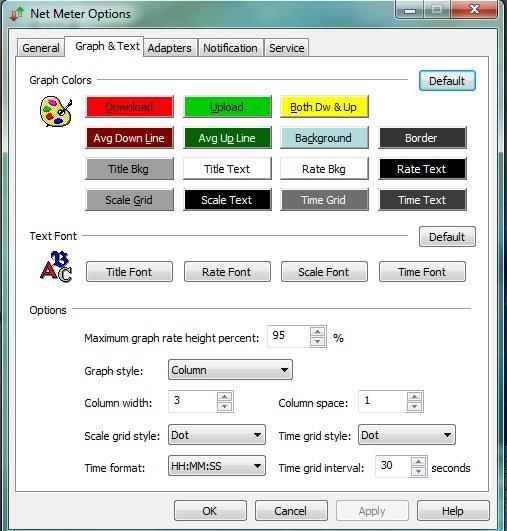Open the Time format dropdown

(217, 466)
